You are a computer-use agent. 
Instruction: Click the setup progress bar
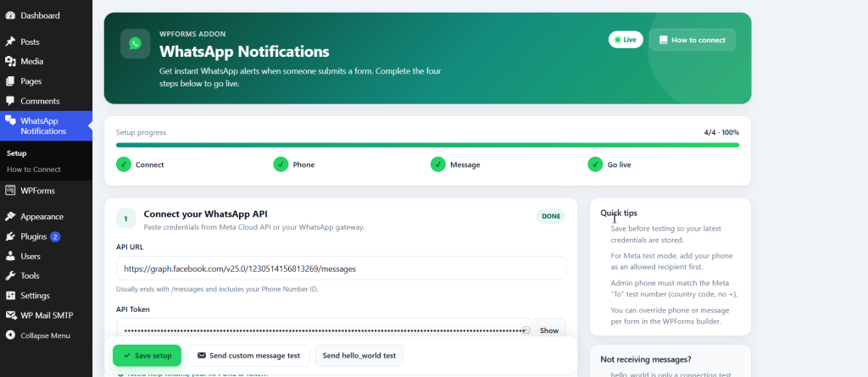click(427, 145)
